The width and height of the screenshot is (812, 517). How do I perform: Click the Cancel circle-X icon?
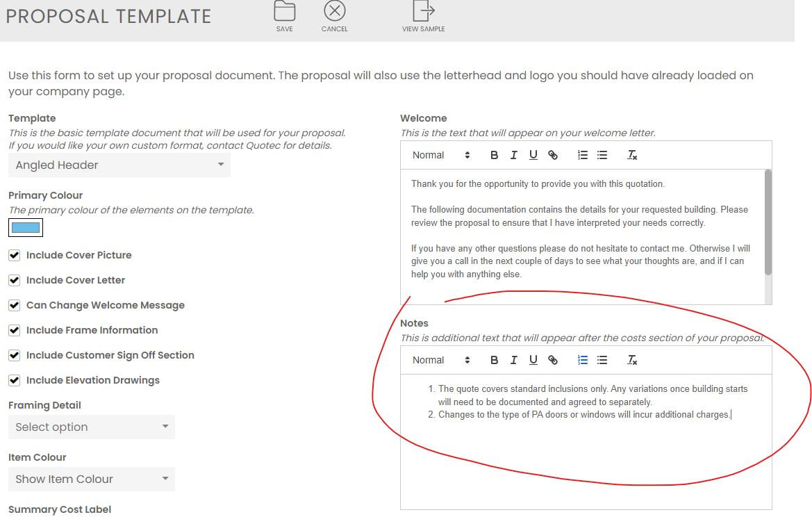(334, 11)
